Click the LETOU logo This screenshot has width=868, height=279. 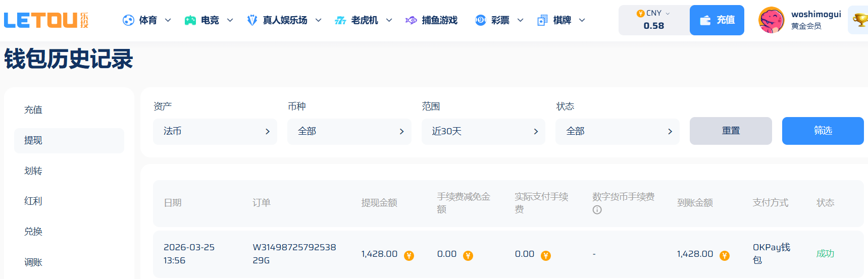(46, 20)
